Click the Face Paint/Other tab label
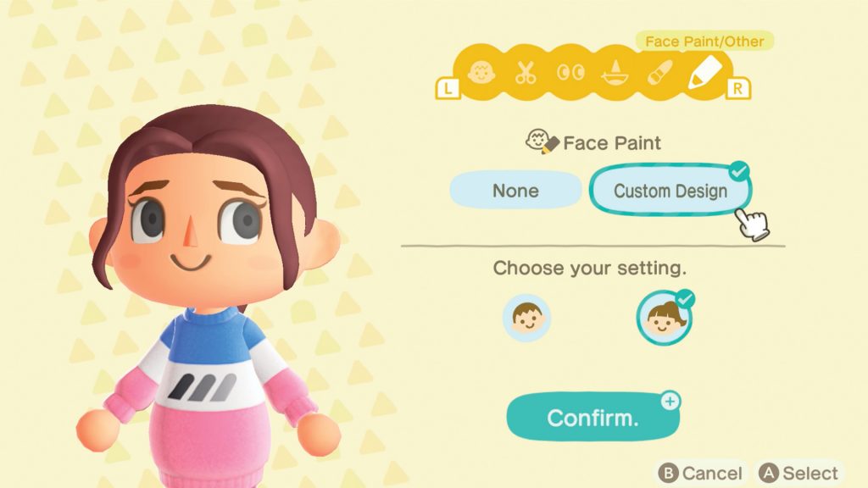 click(x=704, y=42)
